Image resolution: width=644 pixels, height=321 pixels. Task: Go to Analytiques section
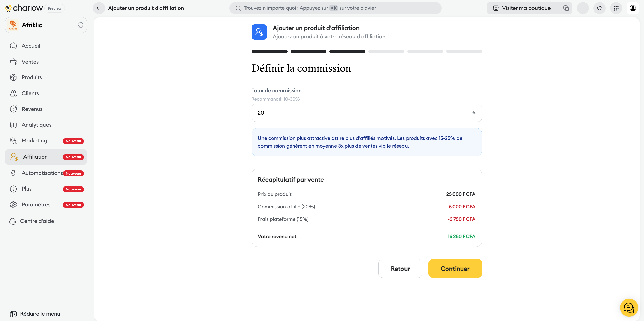tap(36, 125)
